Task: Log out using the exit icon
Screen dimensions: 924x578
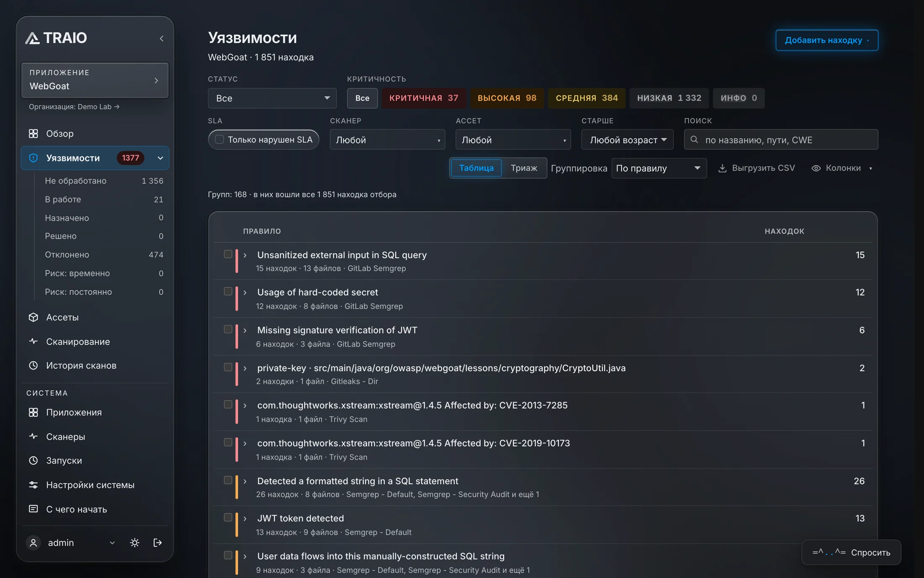Action: coord(157,543)
